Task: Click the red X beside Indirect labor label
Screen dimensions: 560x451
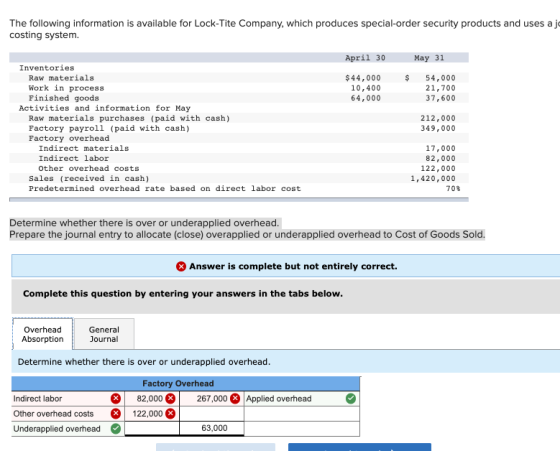Action: [116, 399]
